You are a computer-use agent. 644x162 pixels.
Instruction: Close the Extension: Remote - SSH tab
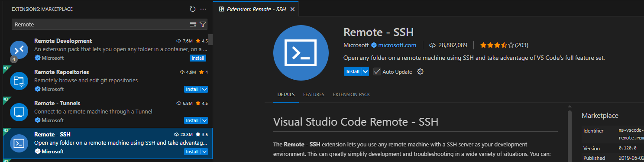point(292,9)
